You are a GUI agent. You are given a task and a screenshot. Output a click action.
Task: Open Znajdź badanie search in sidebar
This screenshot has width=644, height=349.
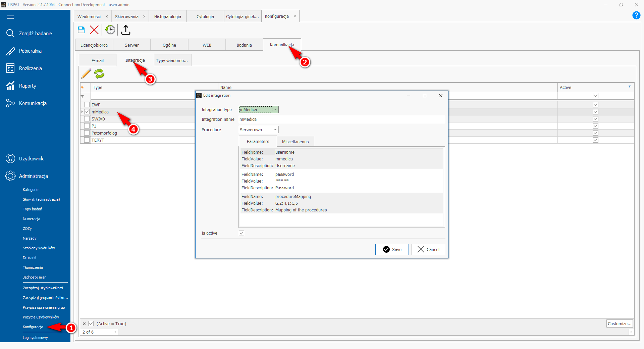tap(35, 34)
